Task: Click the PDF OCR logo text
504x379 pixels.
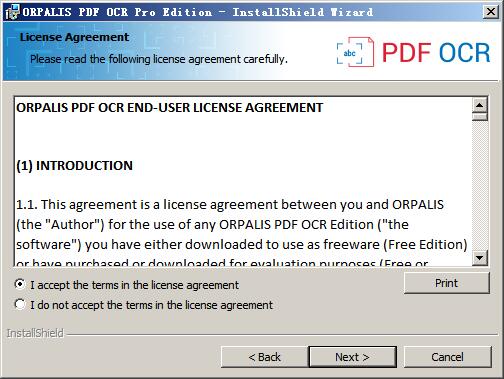Action: pos(436,53)
